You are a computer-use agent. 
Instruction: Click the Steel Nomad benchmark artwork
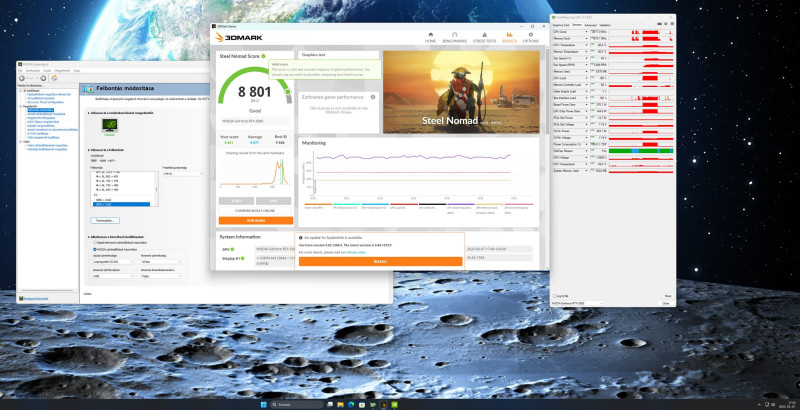(x=461, y=92)
